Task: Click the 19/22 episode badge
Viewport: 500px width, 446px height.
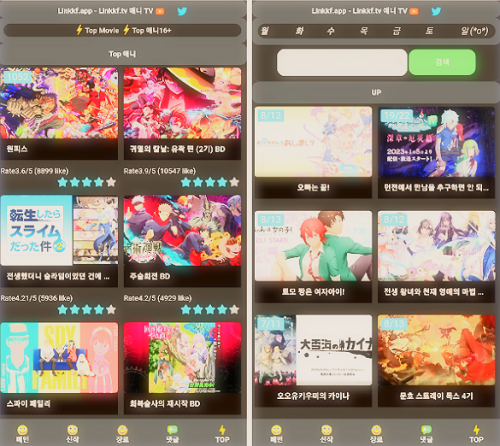Action: coord(396,116)
